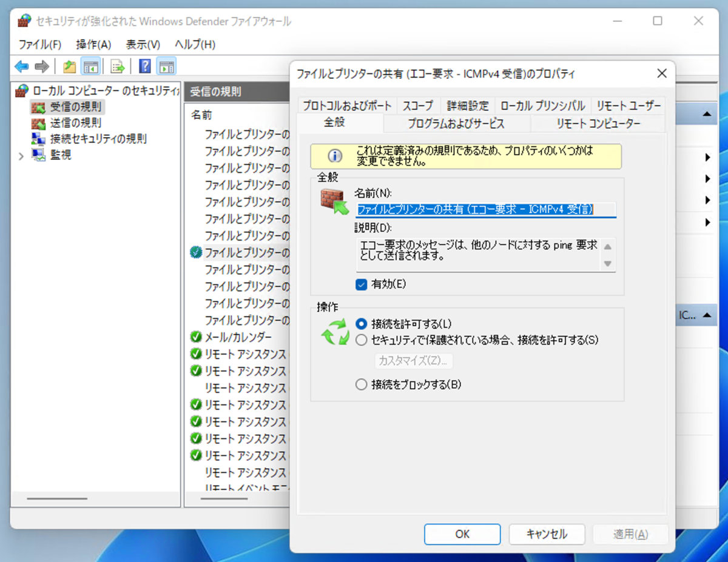Click the gray Forward arrow in the toolbar
Image resolution: width=728 pixels, height=562 pixels.
point(41,66)
